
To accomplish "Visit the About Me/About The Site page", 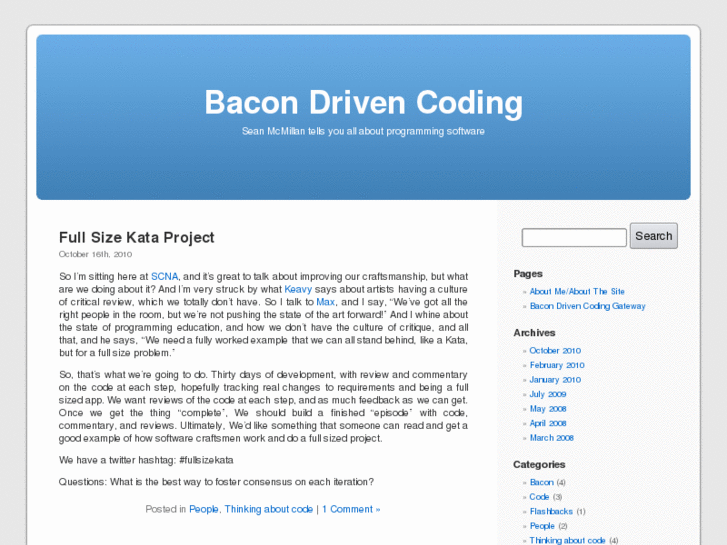I will click(577, 291).
